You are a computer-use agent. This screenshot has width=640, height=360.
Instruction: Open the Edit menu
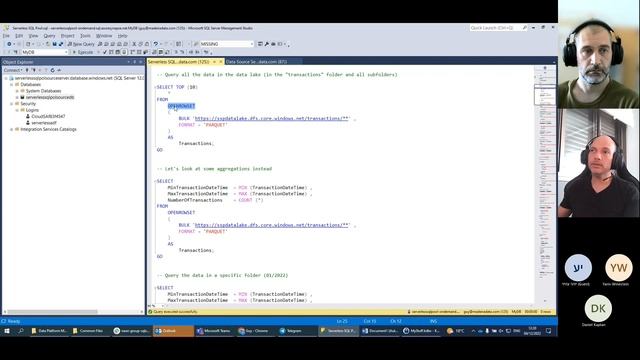tap(19, 36)
